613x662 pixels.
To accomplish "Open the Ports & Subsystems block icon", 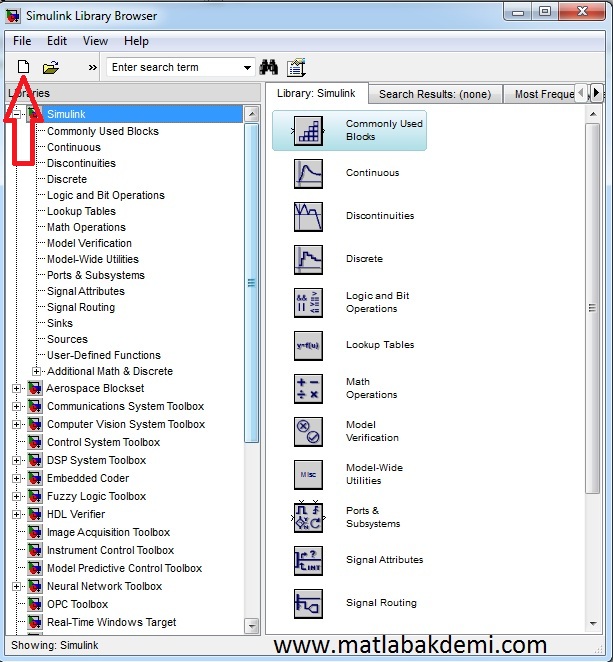I will [x=308, y=518].
